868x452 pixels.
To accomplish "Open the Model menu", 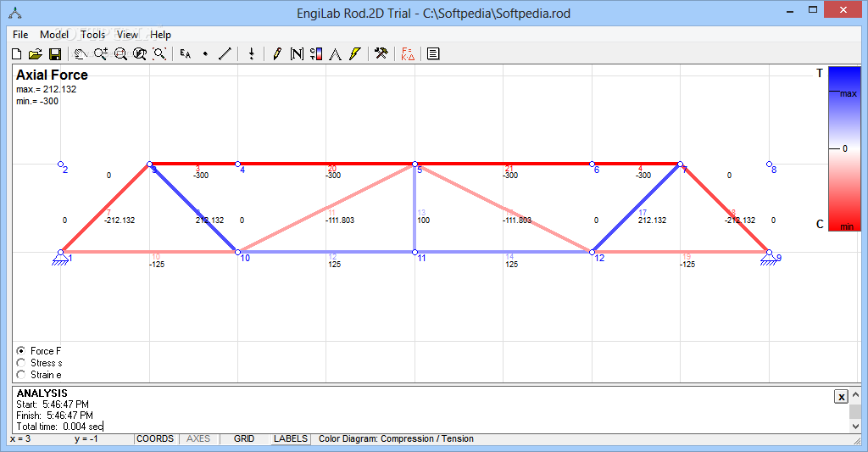I will (54, 34).
